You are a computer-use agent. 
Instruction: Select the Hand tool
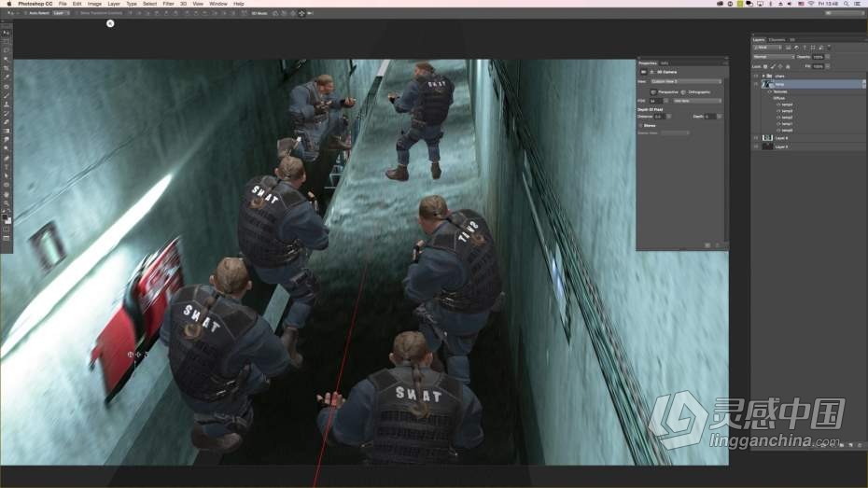(7, 195)
